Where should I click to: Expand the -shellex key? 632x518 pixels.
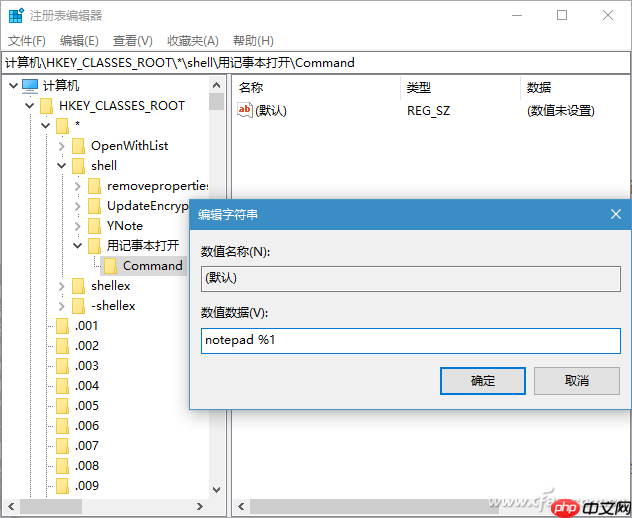[62, 306]
